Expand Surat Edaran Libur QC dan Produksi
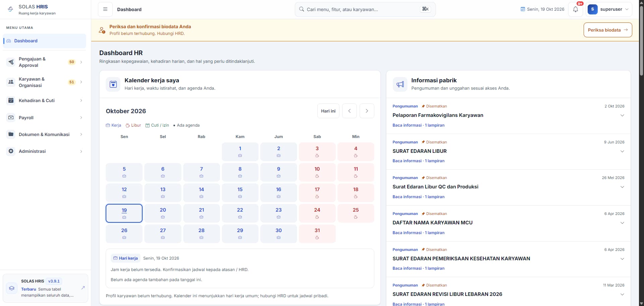The image size is (644, 306). coord(622,187)
